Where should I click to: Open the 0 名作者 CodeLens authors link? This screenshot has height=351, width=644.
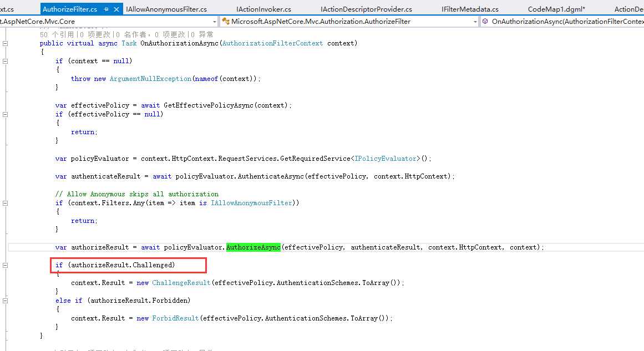[134, 34]
